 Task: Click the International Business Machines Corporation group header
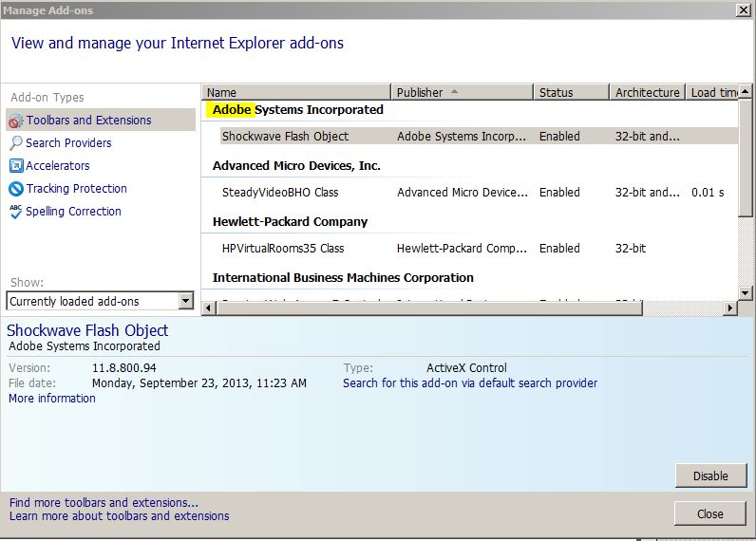coord(343,277)
